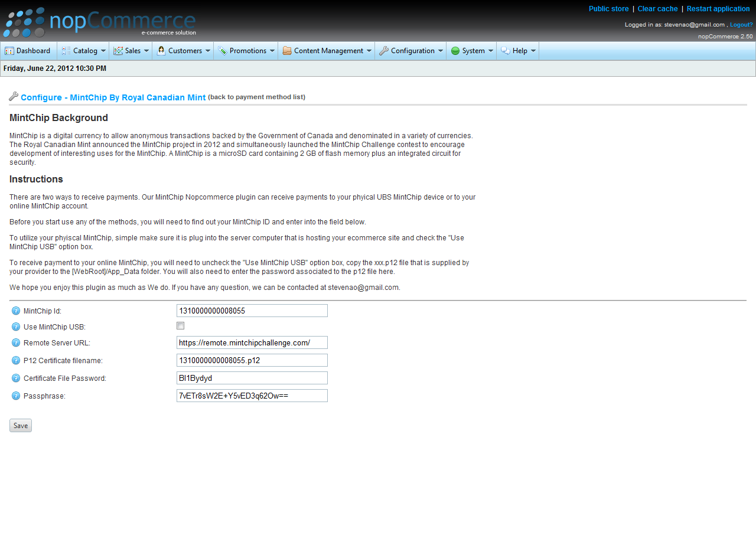The image size is (756, 545).
Task: Click help icon next to Remote Server URL
Action: click(16, 342)
